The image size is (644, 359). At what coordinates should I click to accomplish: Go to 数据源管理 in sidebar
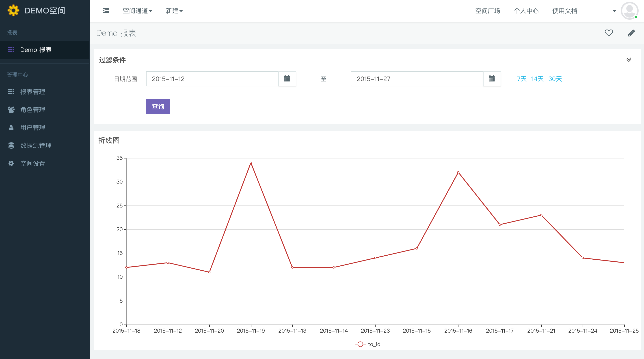[x=45, y=145]
